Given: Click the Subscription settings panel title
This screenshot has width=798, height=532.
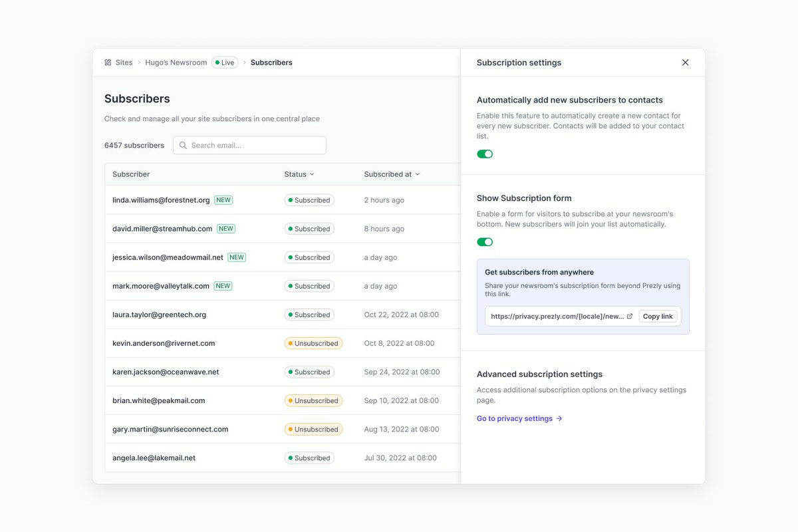Looking at the screenshot, I should click(519, 63).
